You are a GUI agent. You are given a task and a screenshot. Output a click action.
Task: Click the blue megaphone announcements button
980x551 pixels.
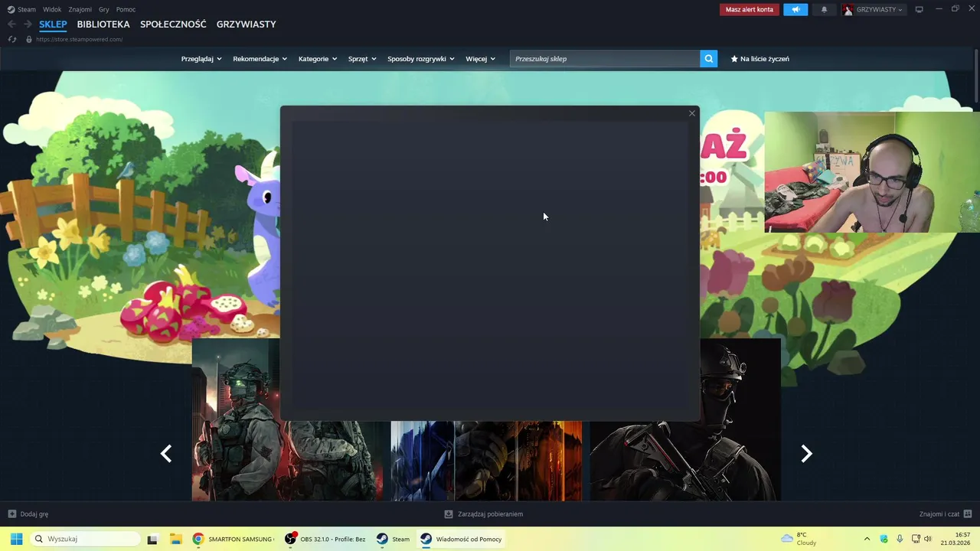pos(795,9)
